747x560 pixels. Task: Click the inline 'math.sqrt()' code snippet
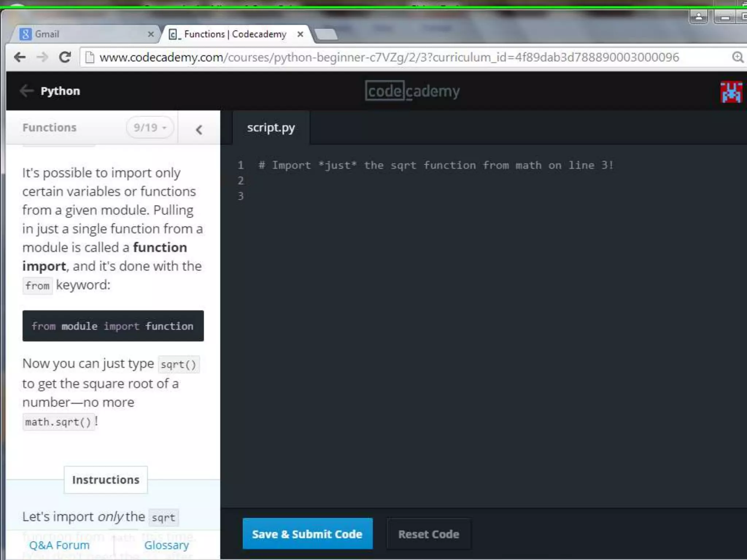58,422
